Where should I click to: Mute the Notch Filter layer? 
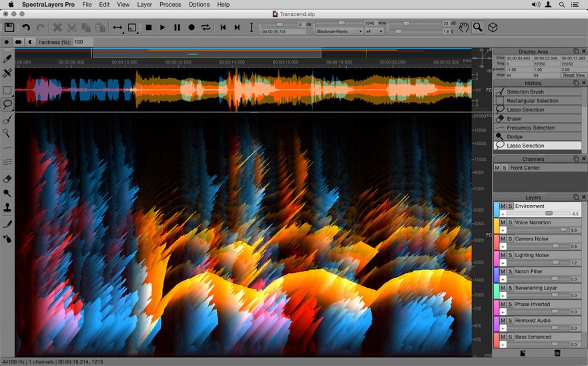[x=503, y=271]
